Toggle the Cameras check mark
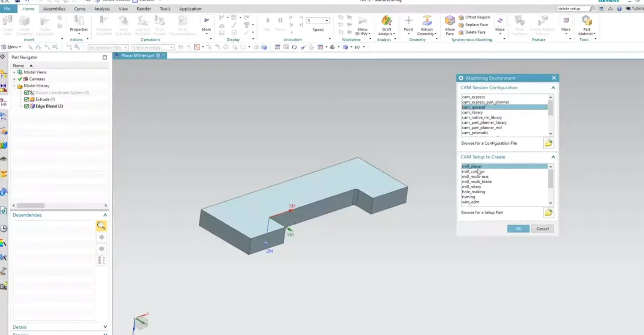Image resolution: width=644 pixels, height=335 pixels. 20,79
